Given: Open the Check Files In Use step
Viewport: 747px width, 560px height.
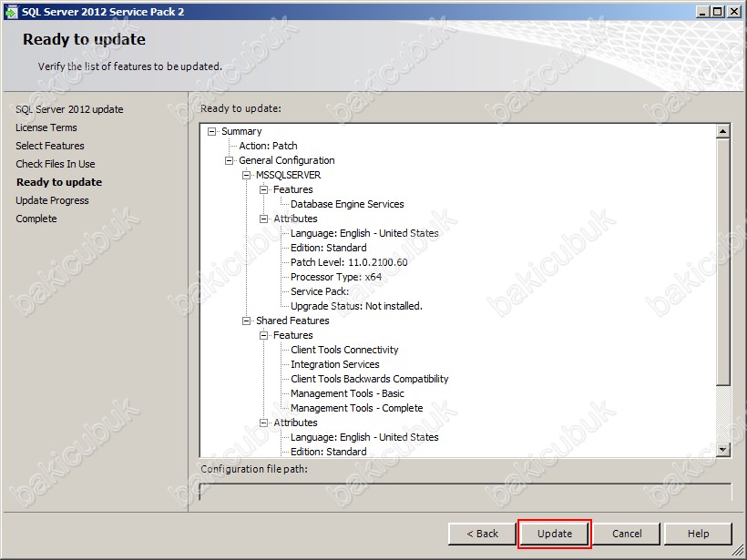Looking at the screenshot, I should [56, 164].
